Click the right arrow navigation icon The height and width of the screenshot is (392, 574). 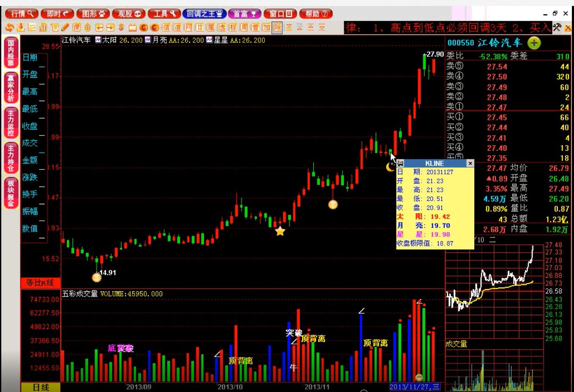pos(110,28)
